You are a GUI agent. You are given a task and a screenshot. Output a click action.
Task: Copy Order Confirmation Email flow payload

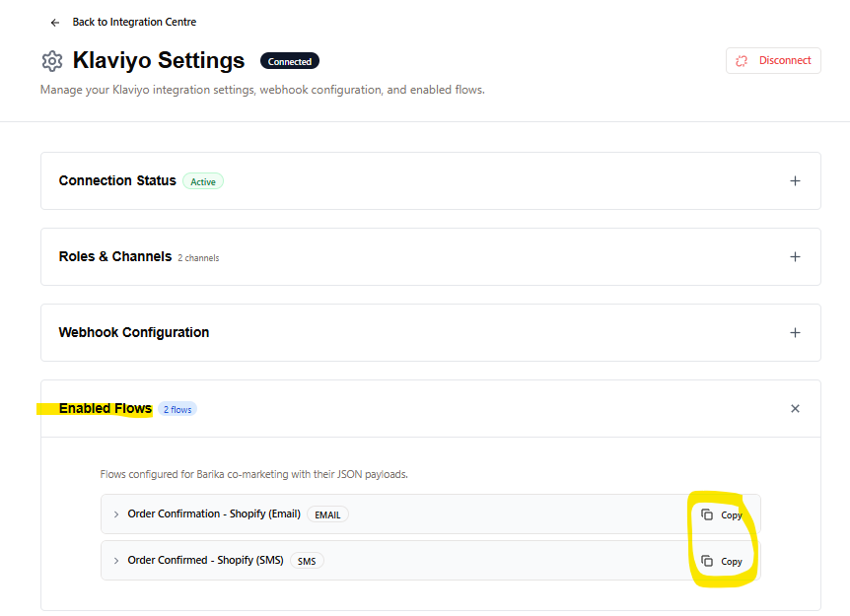722,514
